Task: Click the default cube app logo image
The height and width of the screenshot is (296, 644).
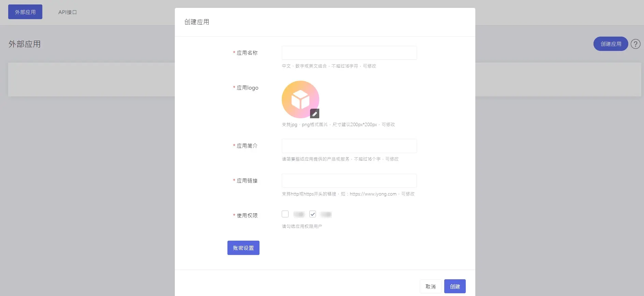Action: pos(300,99)
